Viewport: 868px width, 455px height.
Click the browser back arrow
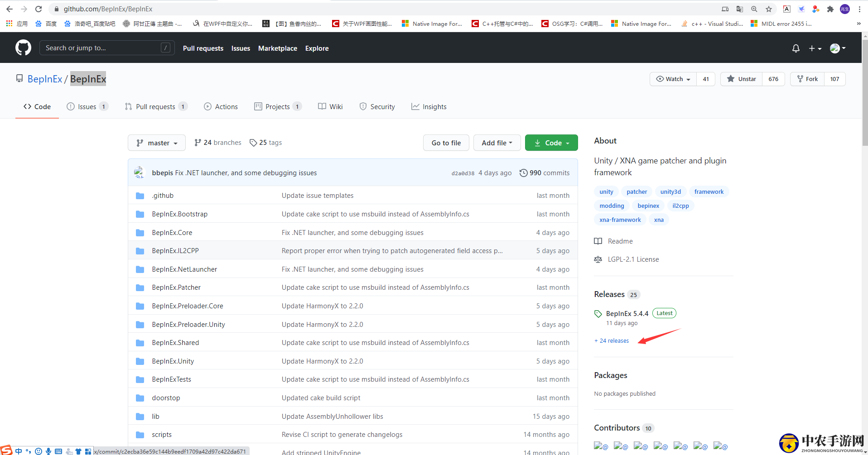click(x=10, y=9)
